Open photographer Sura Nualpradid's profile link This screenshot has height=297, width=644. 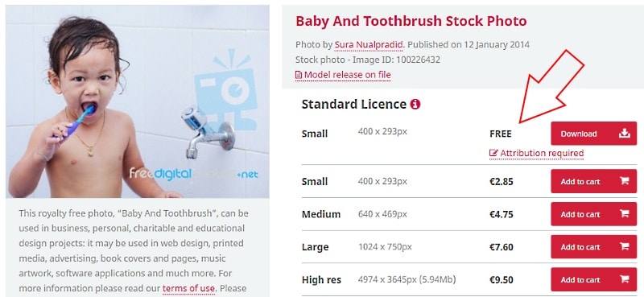pos(369,45)
